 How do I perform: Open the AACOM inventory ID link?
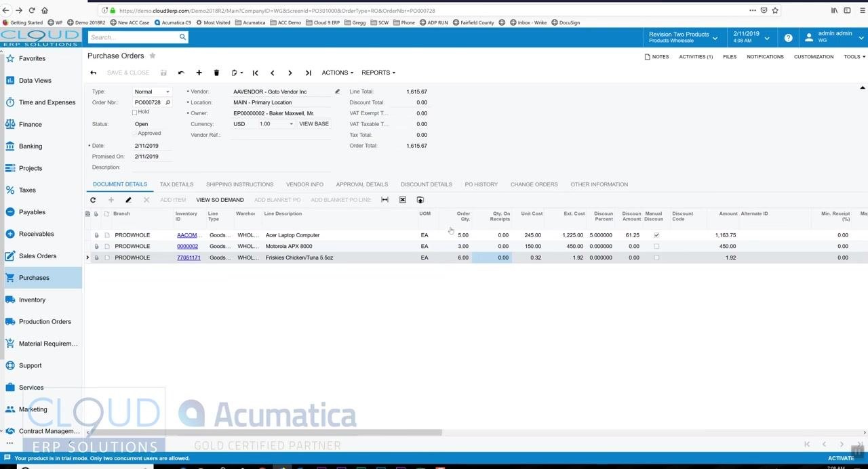point(188,235)
